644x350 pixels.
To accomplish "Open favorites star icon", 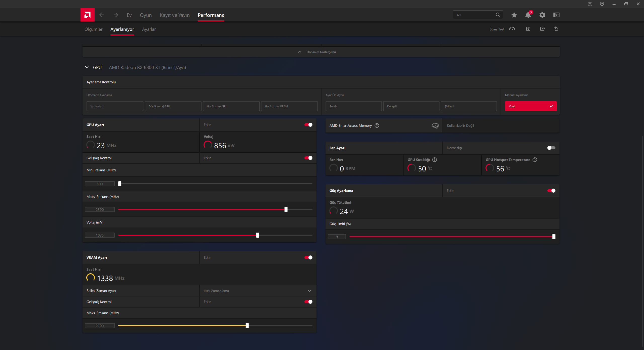I will tap(514, 15).
